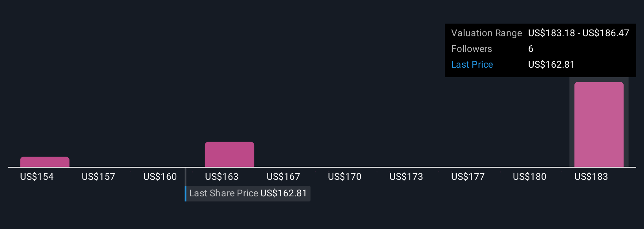Click the US$162.81 value in the tooltip
Viewport: 644px width, 229px height.
click(x=551, y=65)
